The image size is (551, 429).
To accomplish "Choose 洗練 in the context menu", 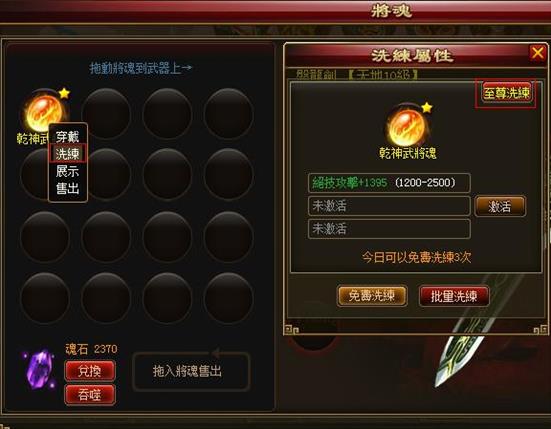I will pos(67,153).
